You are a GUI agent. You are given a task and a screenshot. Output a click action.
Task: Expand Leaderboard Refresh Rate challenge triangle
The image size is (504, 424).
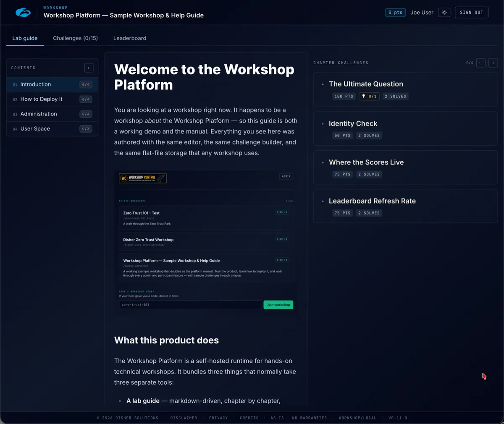323,201
